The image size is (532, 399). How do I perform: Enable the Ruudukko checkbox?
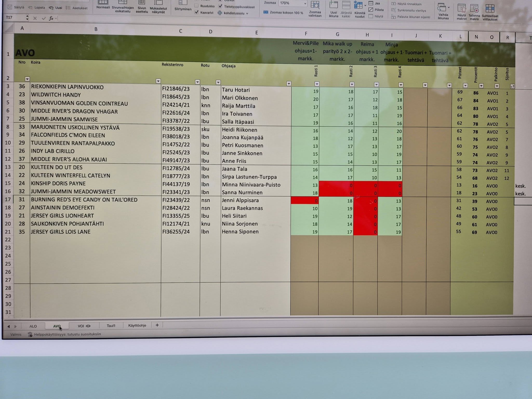tap(197, 6)
